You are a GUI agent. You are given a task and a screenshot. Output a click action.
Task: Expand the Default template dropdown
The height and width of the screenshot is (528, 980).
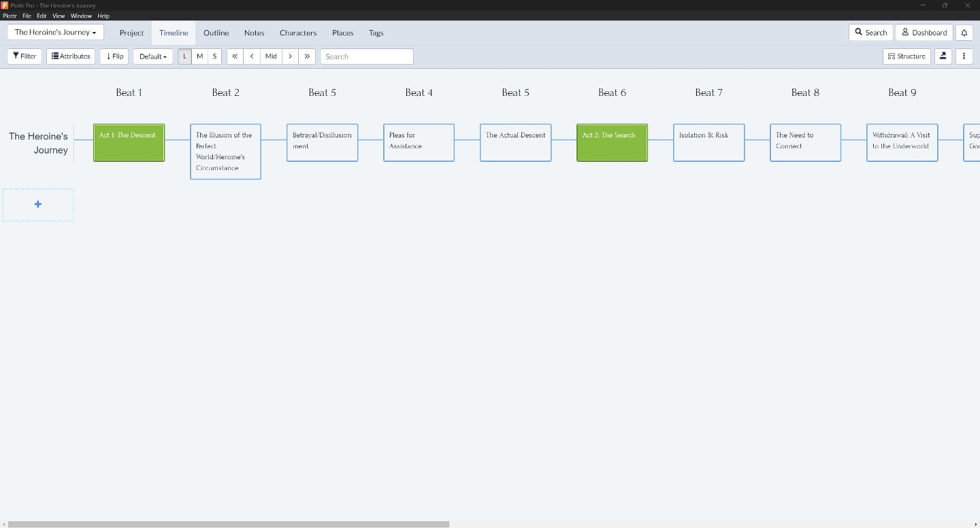click(153, 56)
